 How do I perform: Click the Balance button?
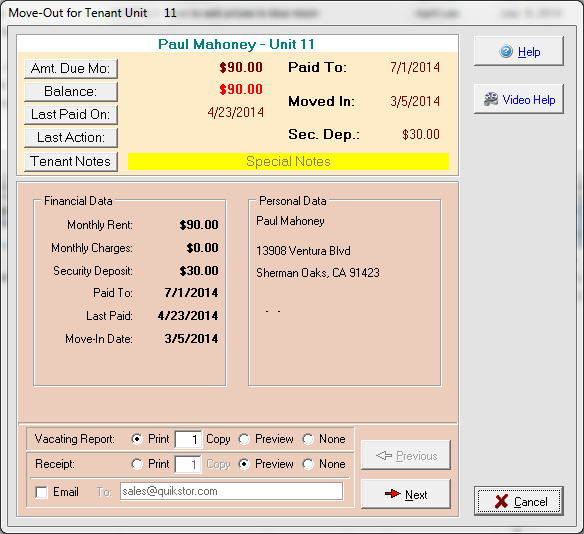tap(71, 92)
